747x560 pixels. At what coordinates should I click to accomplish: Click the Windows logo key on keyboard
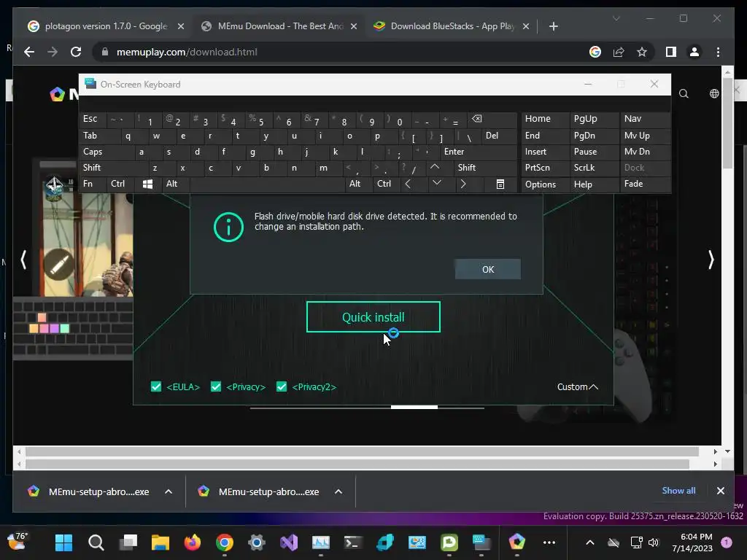click(147, 184)
